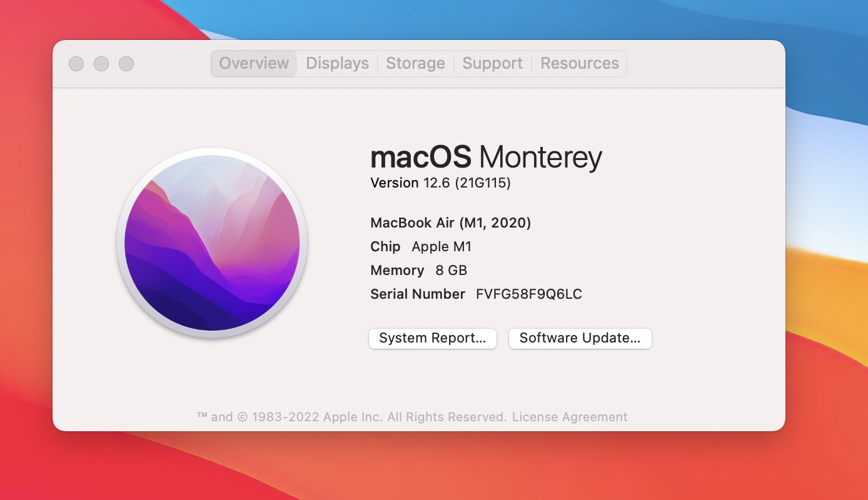Click the window zoom button
868x500 pixels.
[126, 64]
